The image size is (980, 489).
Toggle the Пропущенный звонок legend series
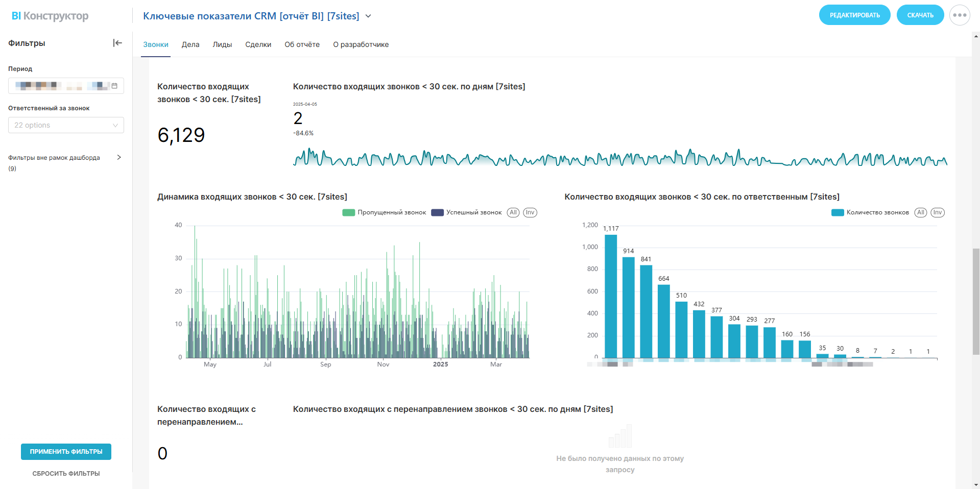coord(384,212)
